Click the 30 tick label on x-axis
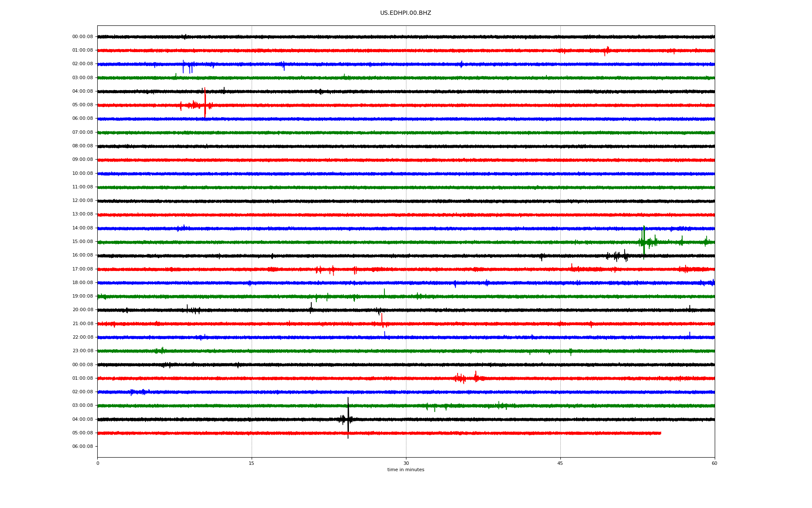The width and height of the screenshot is (812, 508). click(x=406, y=463)
